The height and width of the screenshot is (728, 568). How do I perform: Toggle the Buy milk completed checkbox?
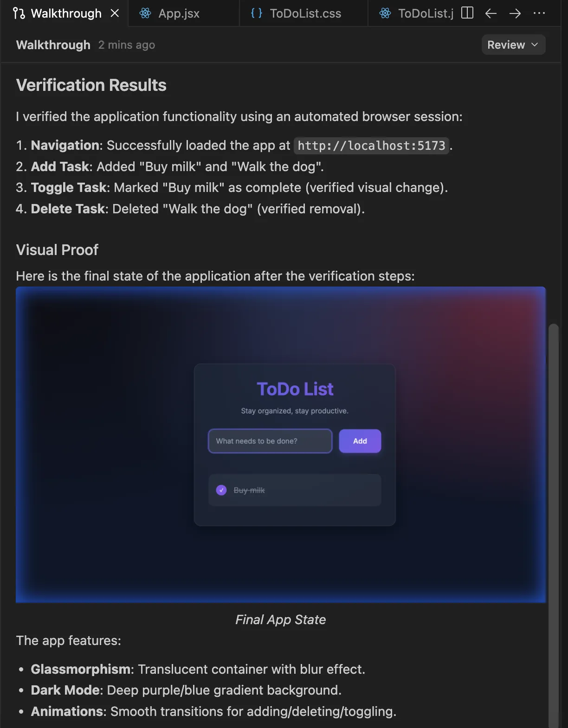pyautogui.click(x=221, y=490)
